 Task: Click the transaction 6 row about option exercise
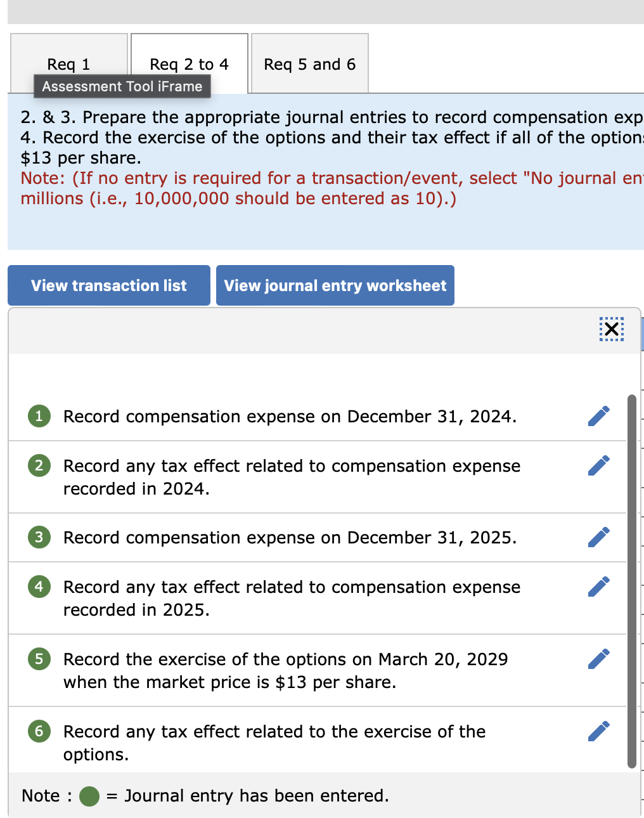pyautogui.click(x=274, y=742)
